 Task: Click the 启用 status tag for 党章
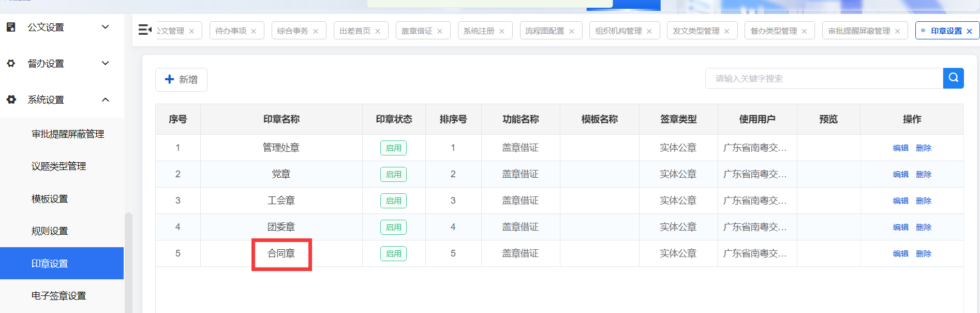pos(393,175)
